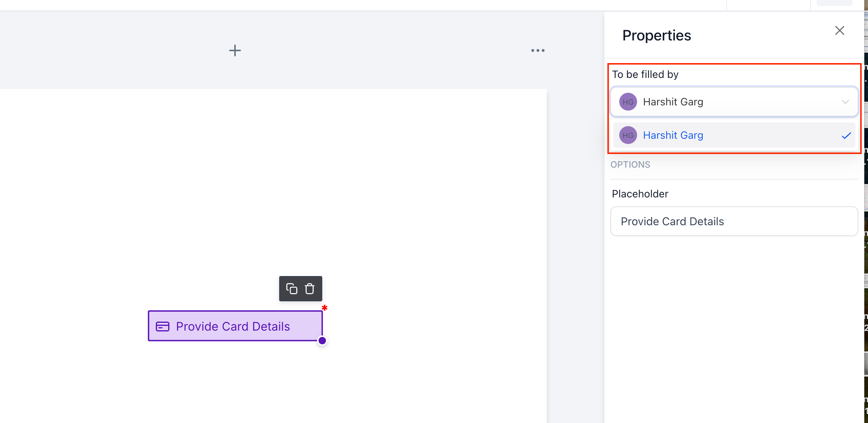Click the To be filled by label
This screenshot has height=423, width=868.
coord(645,74)
